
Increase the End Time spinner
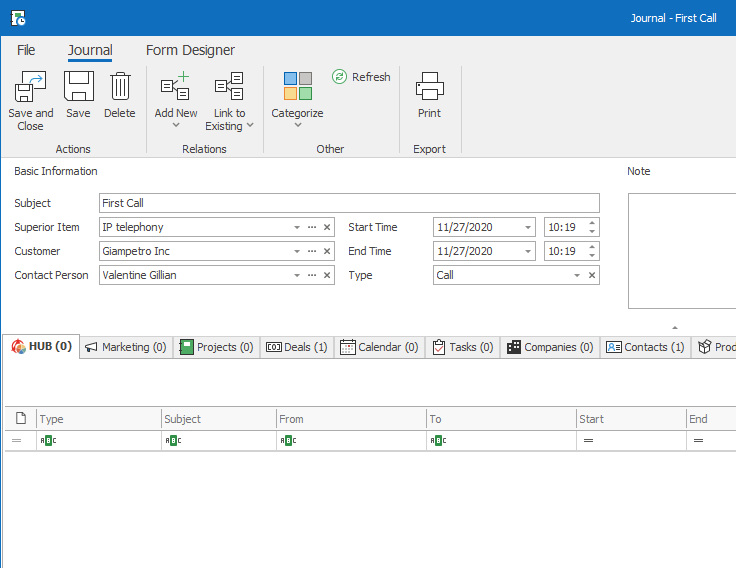click(592, 247)
